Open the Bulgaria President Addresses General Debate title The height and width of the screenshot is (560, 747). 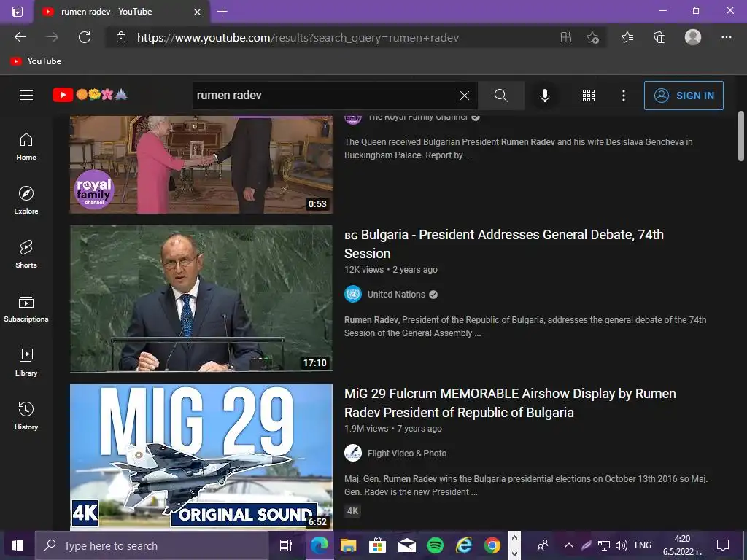click(x=503, y=244)
